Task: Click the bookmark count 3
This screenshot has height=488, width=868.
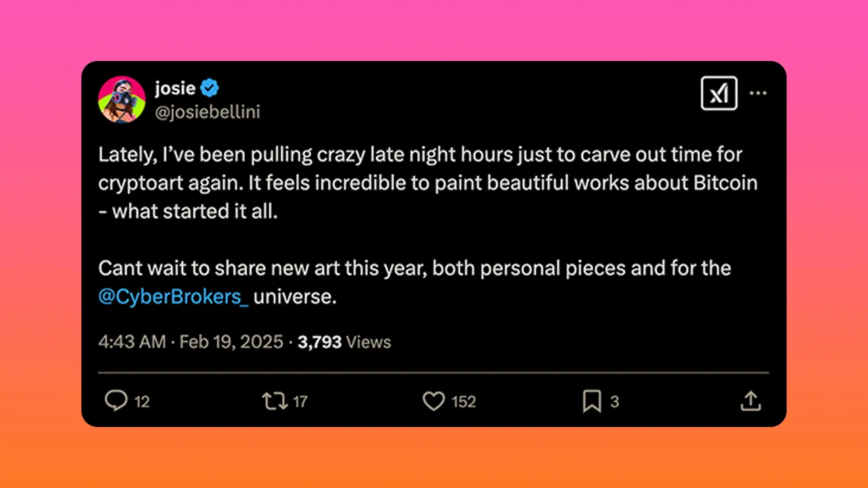Action: pyautogui.click(x=614, y=402)
